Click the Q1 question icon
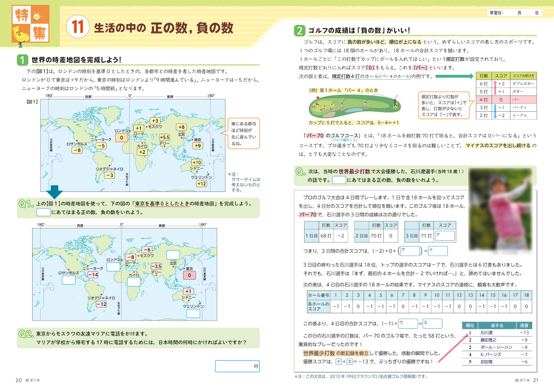The width and height of the screenshot is (554, 392). [x=26, y=204]
